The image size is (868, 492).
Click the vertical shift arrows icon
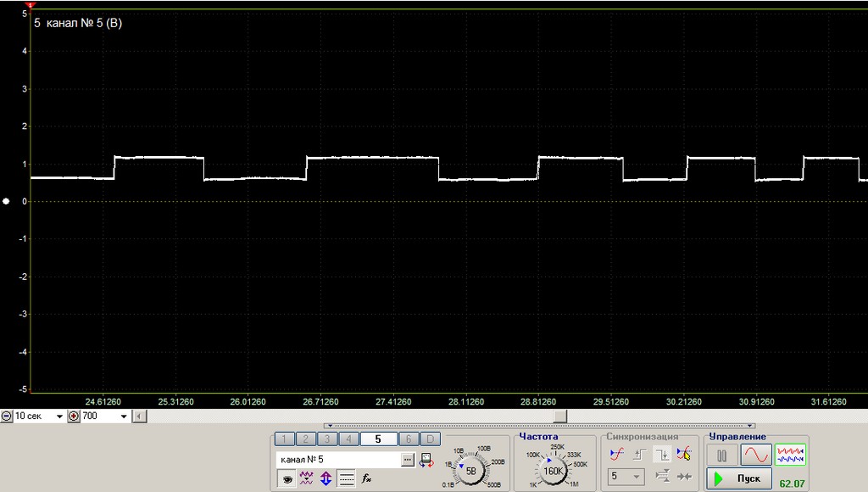coord(326,478)
